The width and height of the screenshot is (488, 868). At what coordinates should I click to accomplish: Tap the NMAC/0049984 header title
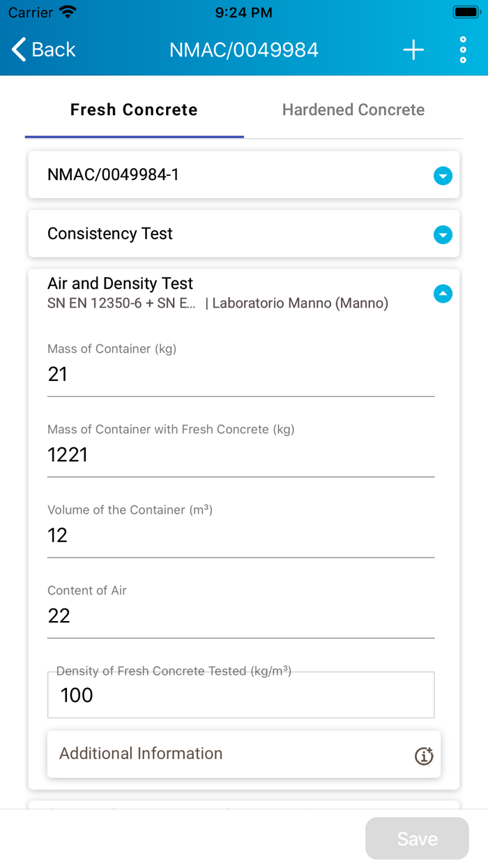coord(244,50)
